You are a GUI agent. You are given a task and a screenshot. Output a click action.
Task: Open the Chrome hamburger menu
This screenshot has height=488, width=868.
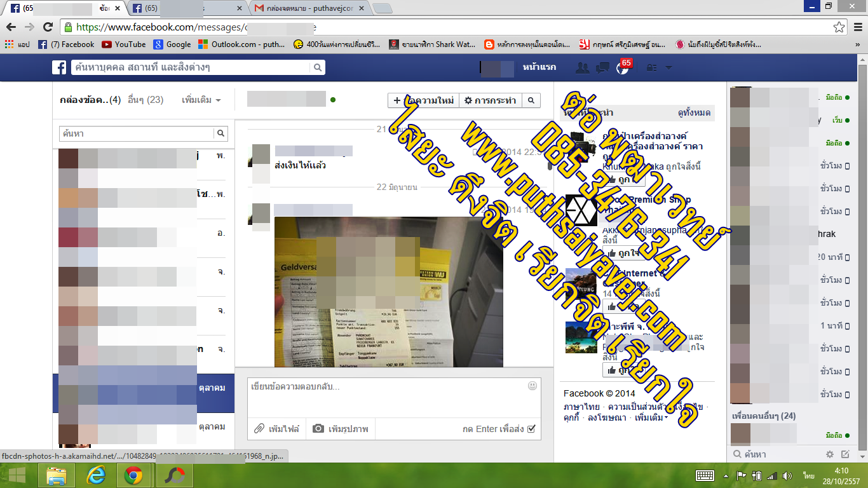coord(857,27)
